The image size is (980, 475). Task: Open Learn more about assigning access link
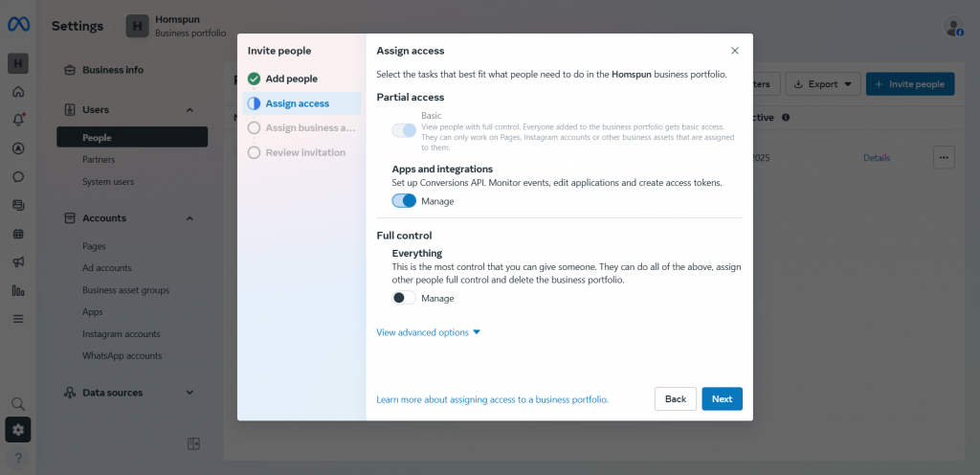(x=492, y=399)
